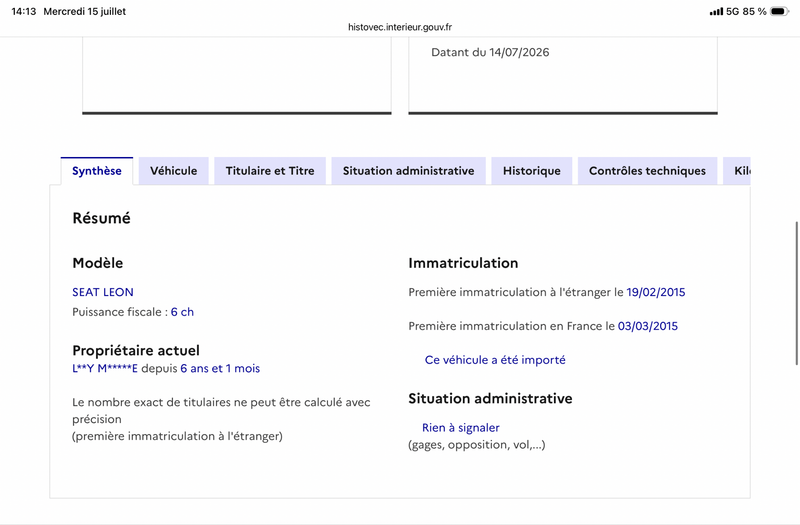800x525 pixels.
Task: Click '(première immatriculation à l'étranger)' note
Action: click(177, 436)
